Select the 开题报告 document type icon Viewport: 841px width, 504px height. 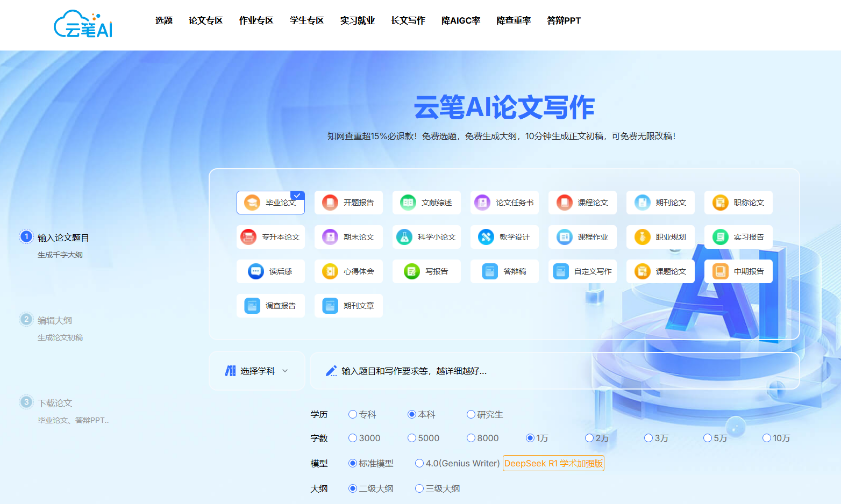pos(330,203)
